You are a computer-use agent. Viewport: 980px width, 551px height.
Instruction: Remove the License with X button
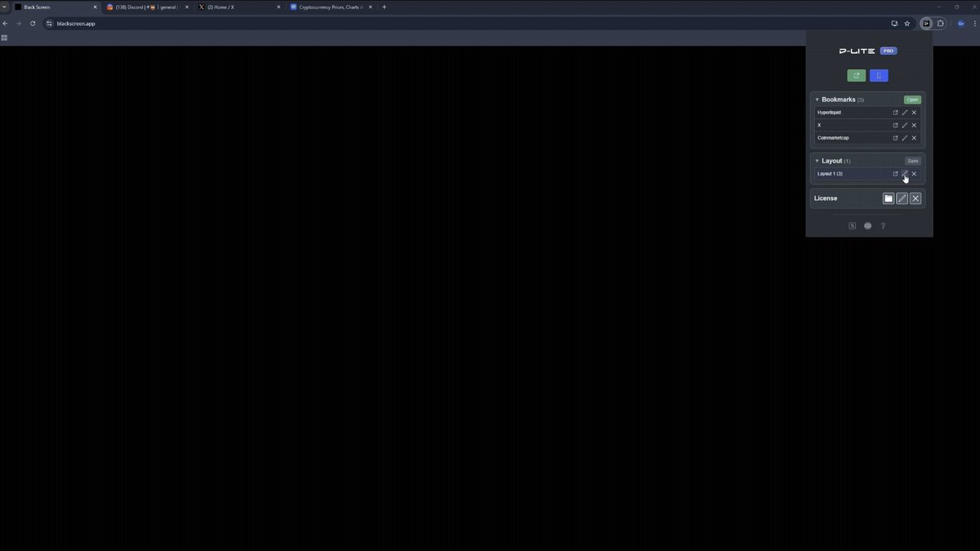[x=915, y=198]
